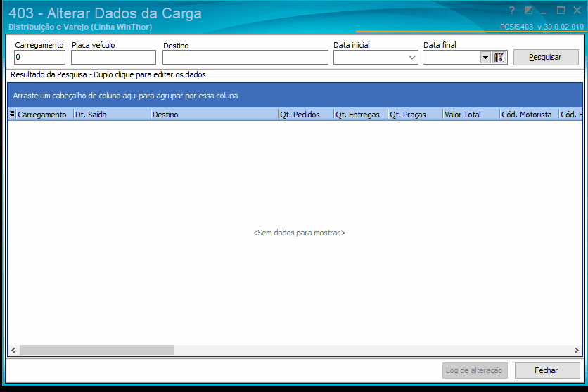Click the help question mark icon
Image resolution: width=588 pixels, height=392 pixels.
(512, 11)
